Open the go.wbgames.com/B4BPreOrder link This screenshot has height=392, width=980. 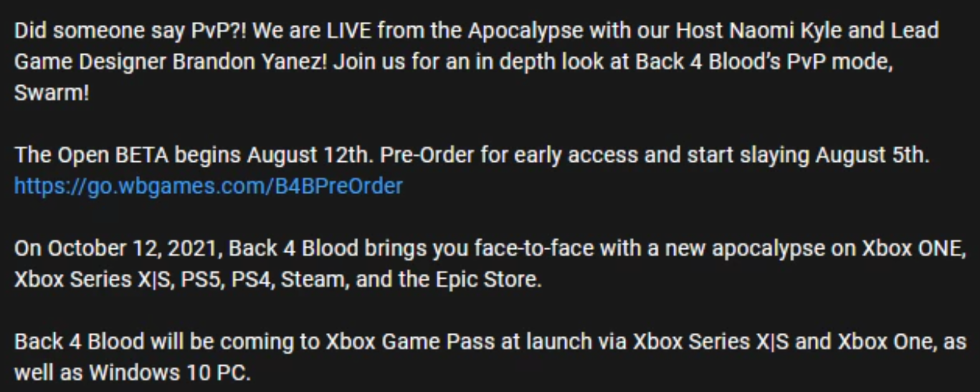pyautogui.click(x=208, y=186)
